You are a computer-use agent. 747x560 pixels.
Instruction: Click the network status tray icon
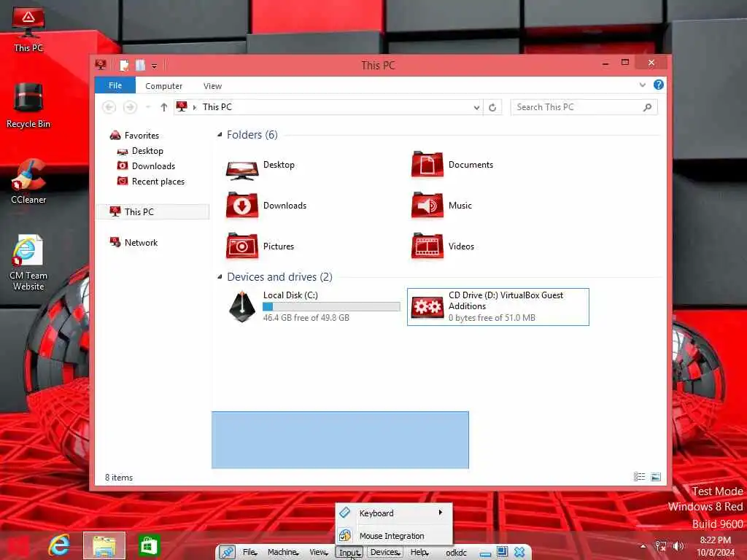pyautogui.click(x=660, y=546)
